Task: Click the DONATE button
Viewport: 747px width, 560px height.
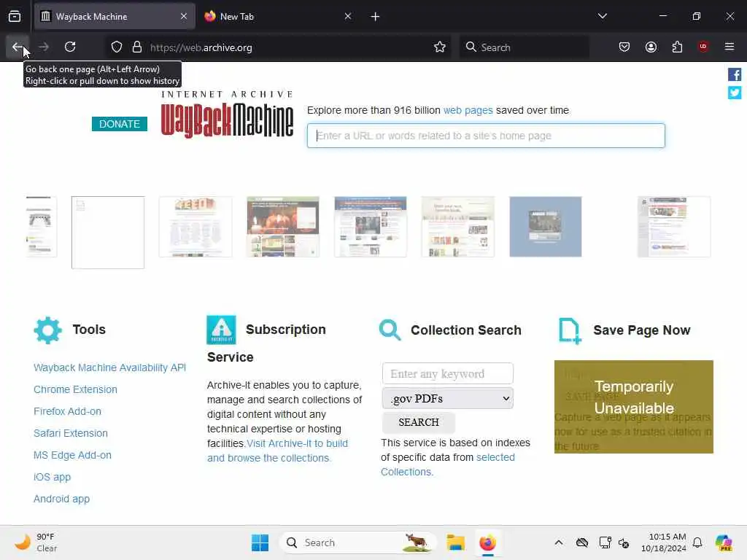Action: (x=119, y=124)
